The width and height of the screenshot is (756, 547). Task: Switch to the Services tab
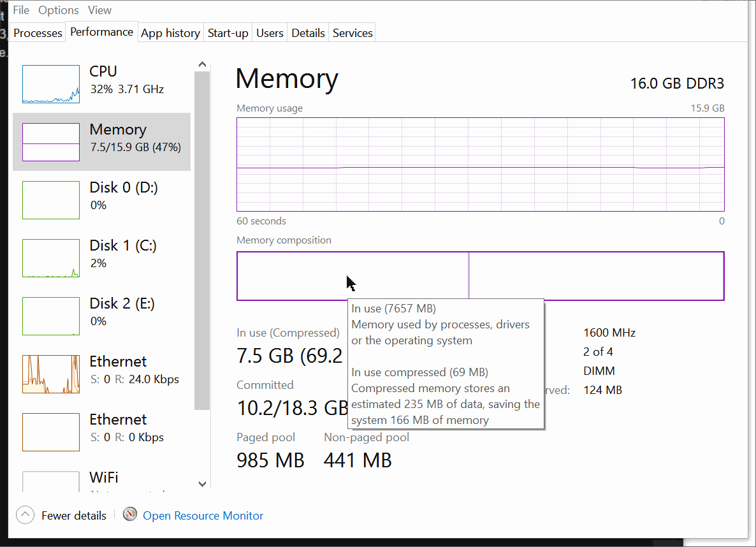(352, 33)
